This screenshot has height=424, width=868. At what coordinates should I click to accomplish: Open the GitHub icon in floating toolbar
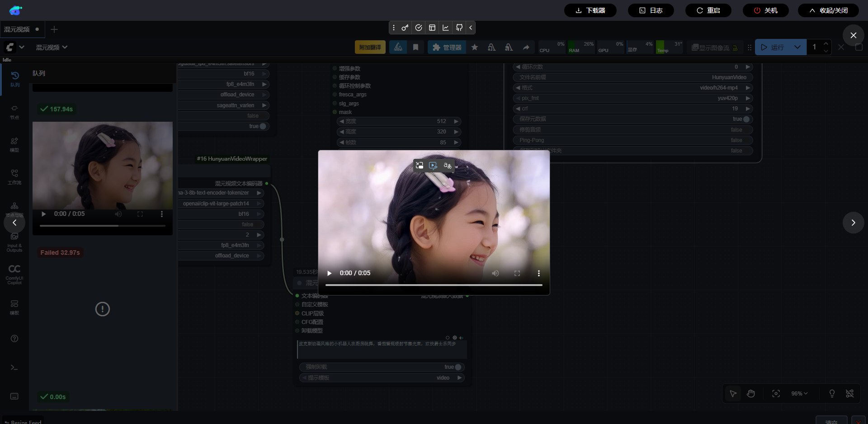pos(459,28)
